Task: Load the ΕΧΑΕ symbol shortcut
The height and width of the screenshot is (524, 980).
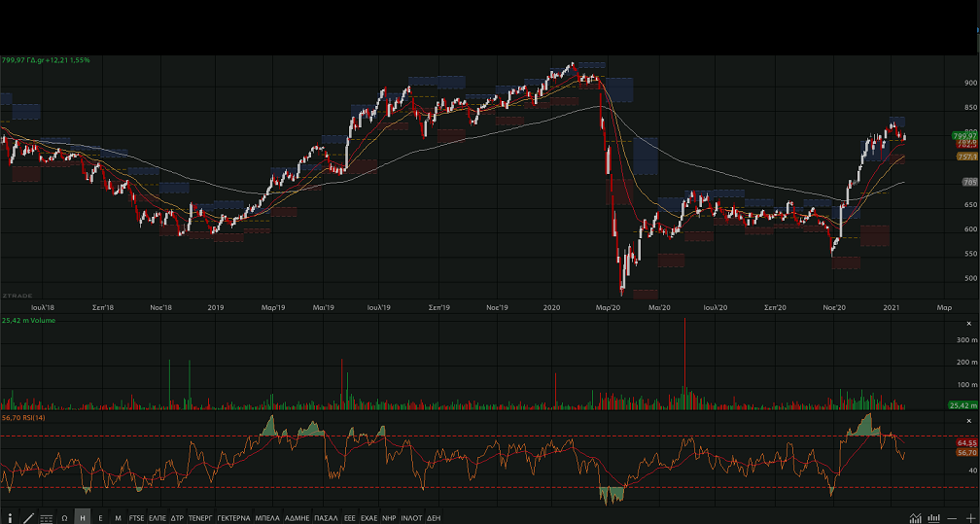Action: coord(368,518)
